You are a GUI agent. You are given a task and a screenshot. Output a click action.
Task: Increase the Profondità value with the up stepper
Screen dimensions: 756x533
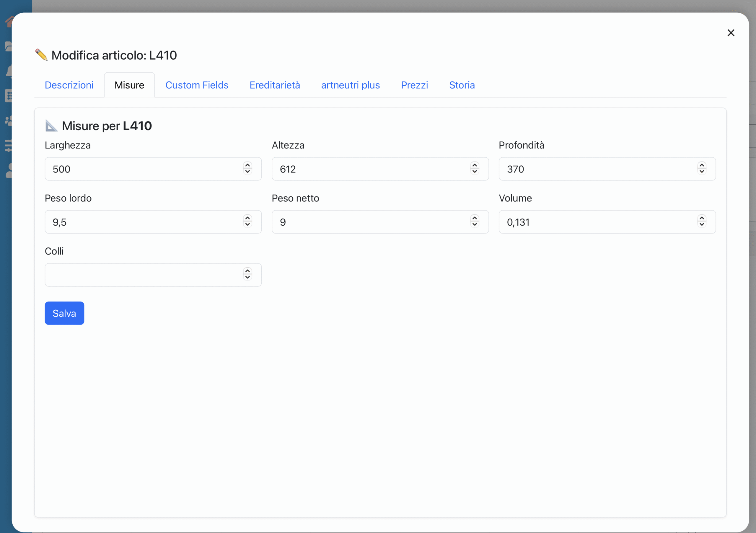(x=702, y=165)
